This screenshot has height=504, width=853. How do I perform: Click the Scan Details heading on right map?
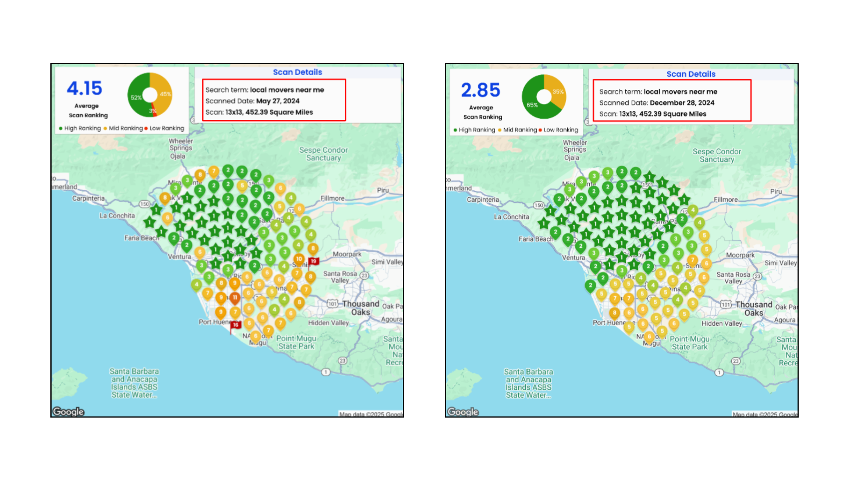691,74
